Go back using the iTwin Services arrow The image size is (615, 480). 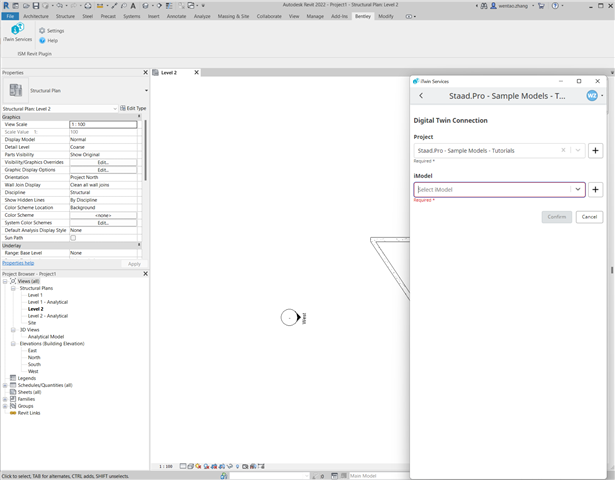tap(421, 96)
